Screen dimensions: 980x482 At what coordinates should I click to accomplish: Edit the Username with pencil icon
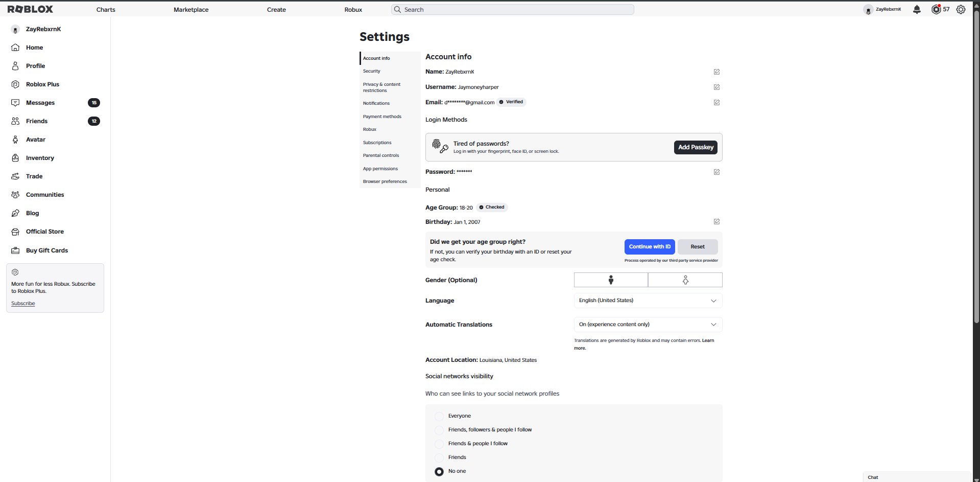pos(716,87)
